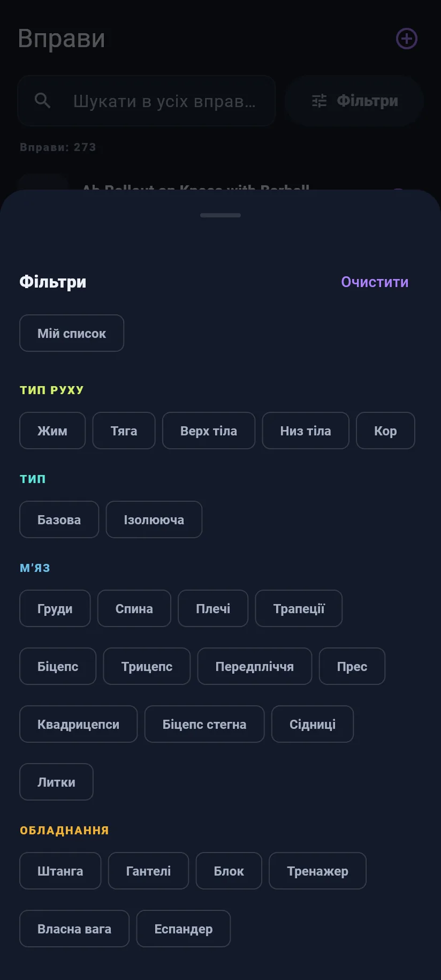Enable the Власна вага equipment filter
Screen dimensions: 441x980
coord(74,929)
